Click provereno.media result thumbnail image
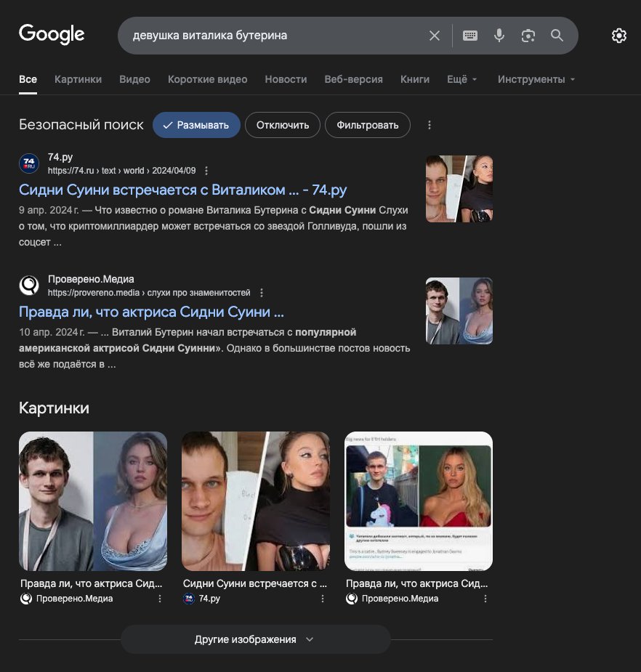The image size is (641, 672). pos(459,311)
